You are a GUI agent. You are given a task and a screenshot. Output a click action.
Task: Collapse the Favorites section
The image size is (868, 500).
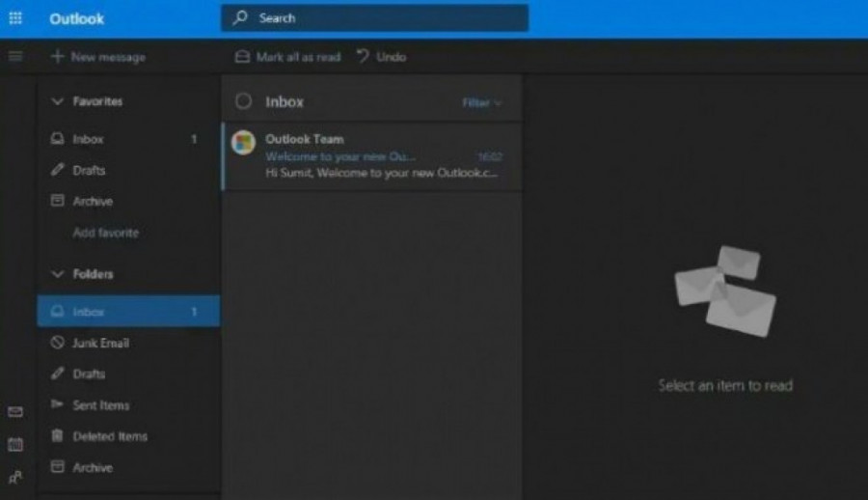pos(57,101)
